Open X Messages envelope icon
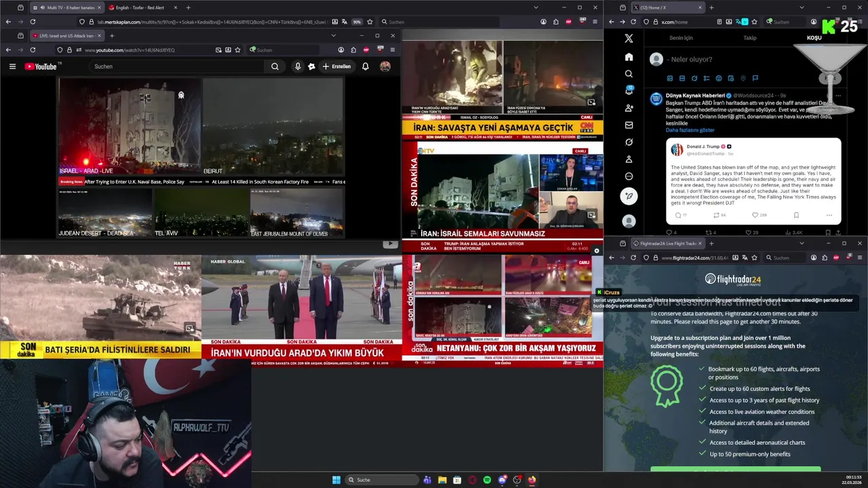 629,125
